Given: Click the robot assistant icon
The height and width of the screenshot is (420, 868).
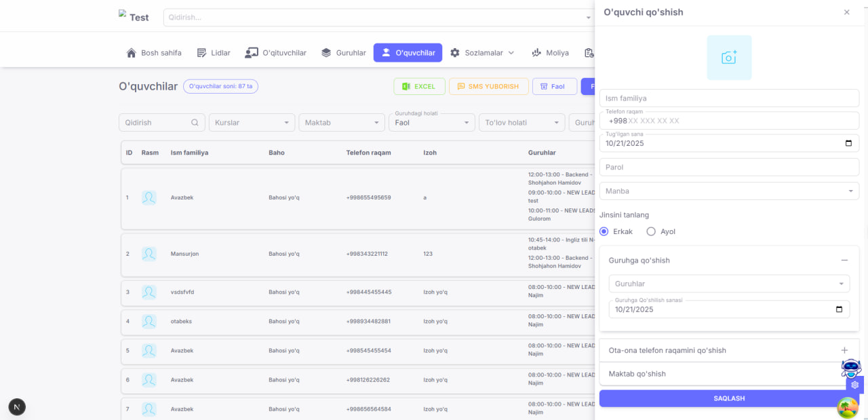Looking at the screenshot, I should [x=850, y=368].
